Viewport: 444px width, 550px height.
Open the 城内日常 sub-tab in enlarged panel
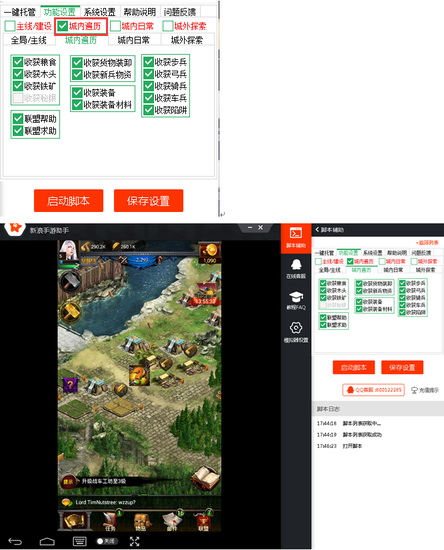pos(134,40)
